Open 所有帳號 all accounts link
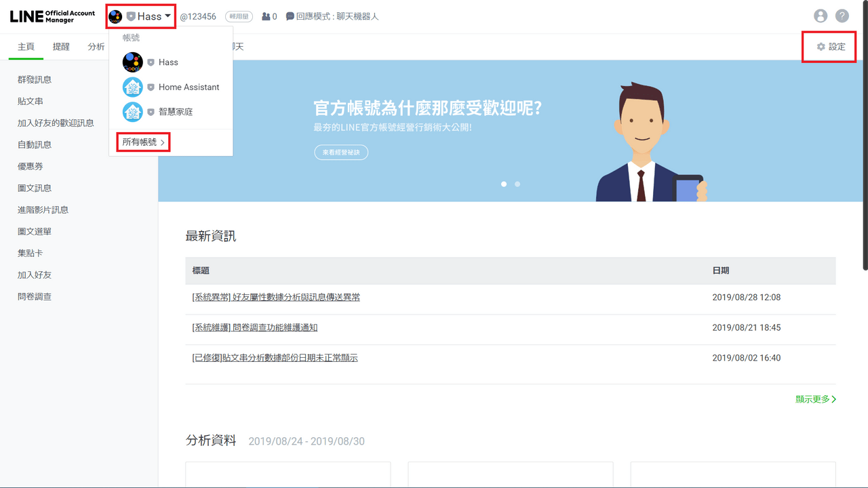The height and width of the screenshot is (488, 868). 144,142
